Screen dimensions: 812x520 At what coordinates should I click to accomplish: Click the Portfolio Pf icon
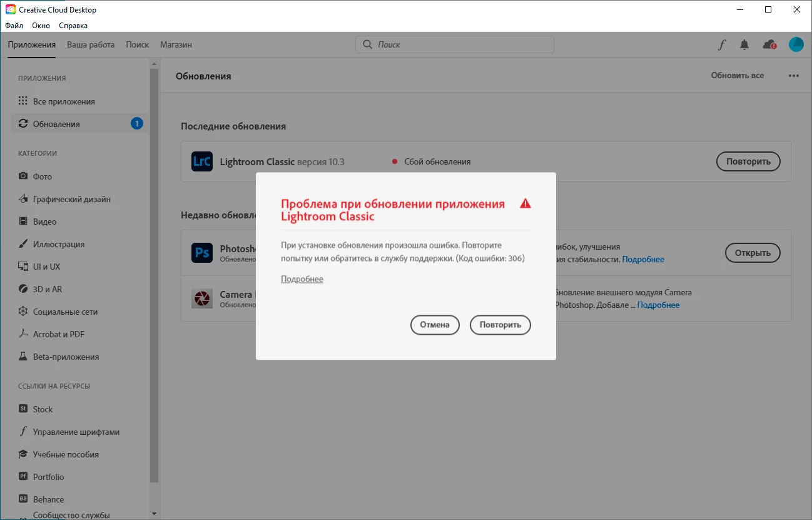[x=23, y=477]
